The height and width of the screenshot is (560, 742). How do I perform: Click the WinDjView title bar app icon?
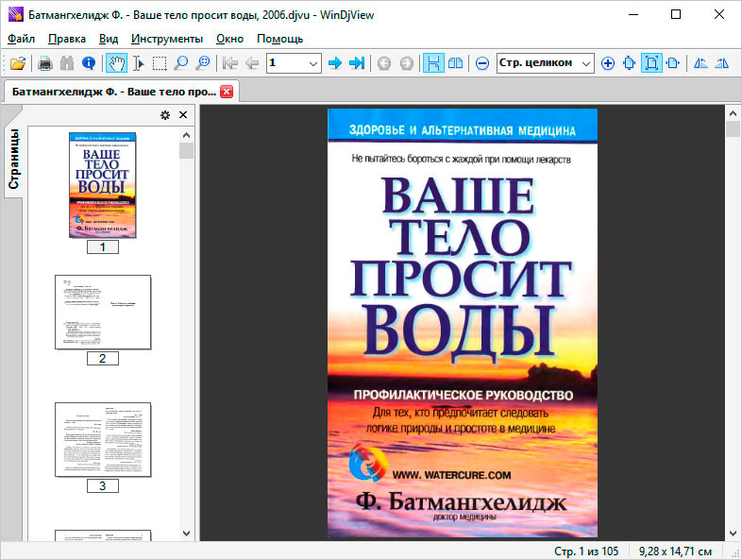tap(16, 15)
